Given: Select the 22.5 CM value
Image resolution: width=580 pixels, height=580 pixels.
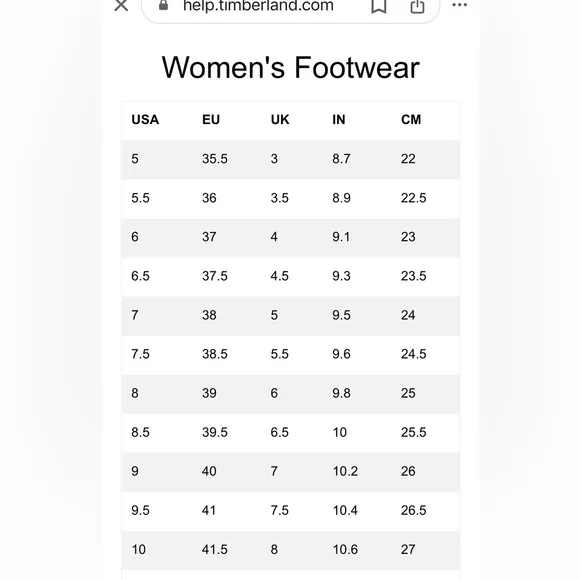Looking at the screenshot, I should (414, 198).
